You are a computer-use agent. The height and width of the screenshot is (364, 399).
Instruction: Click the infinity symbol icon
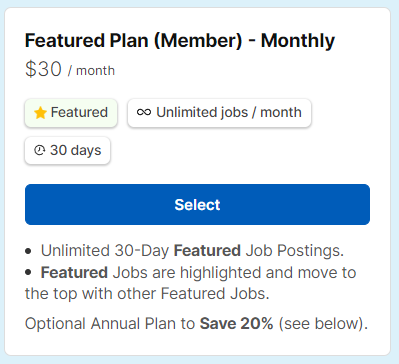[x=144, y=112]
